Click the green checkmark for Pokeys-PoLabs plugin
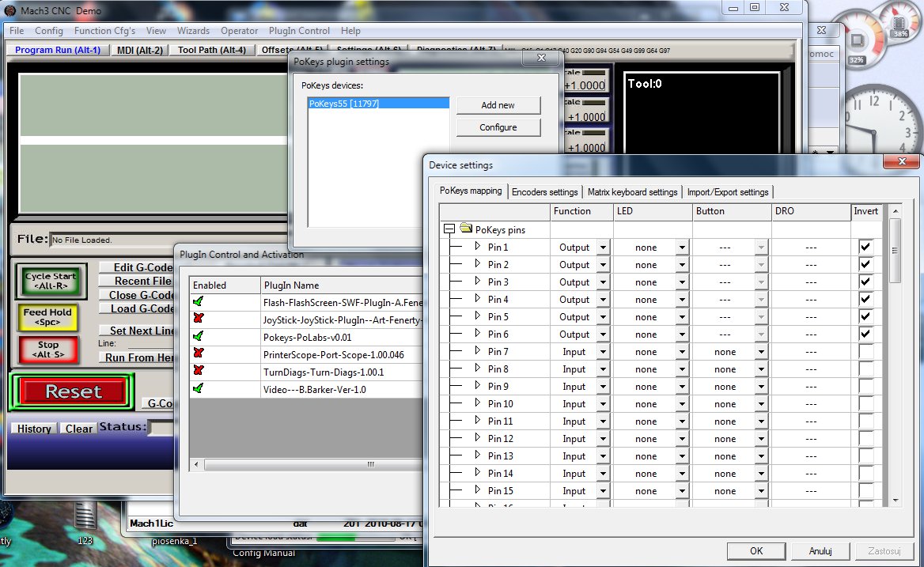924x567 pixels. coord(198,336)
